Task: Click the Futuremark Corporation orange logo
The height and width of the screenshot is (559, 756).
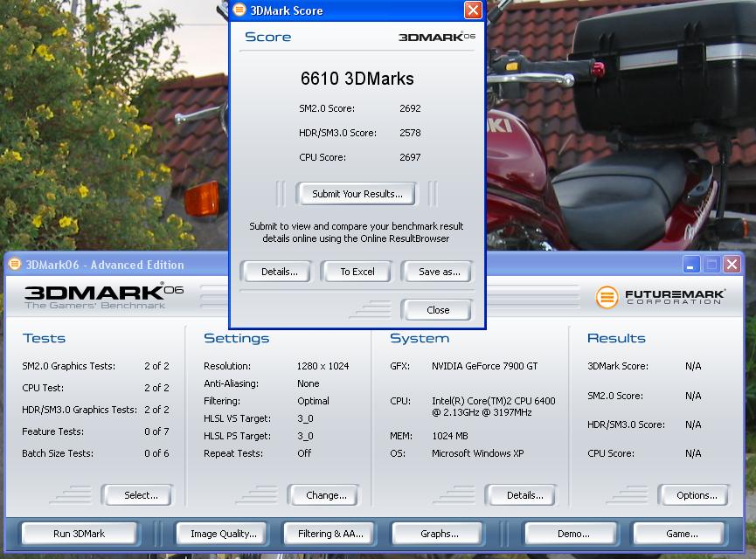Action: click(x=607, y=297)
